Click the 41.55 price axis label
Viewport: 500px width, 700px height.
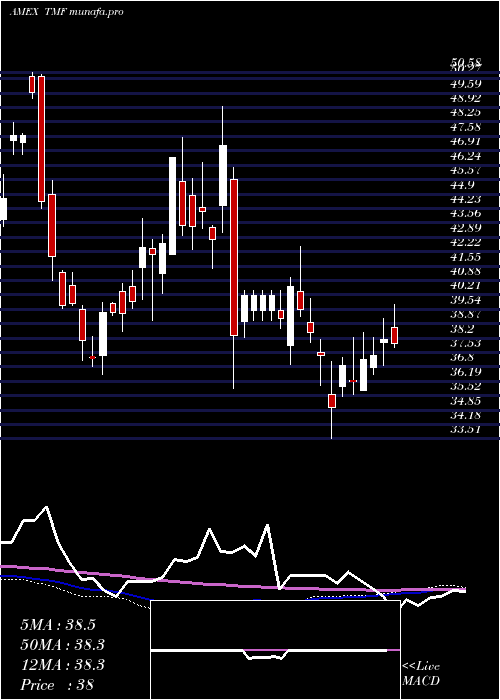465,257
